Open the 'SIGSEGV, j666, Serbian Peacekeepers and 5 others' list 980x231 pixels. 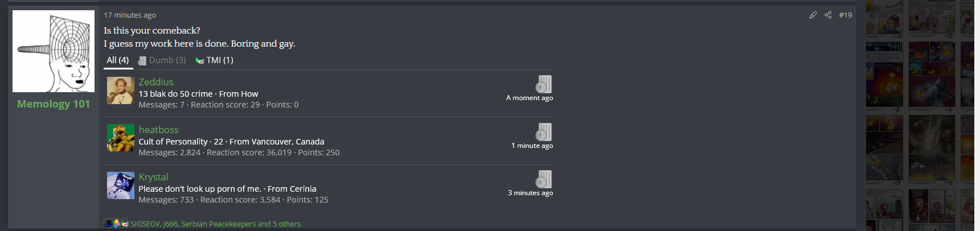tap(215, 224)
